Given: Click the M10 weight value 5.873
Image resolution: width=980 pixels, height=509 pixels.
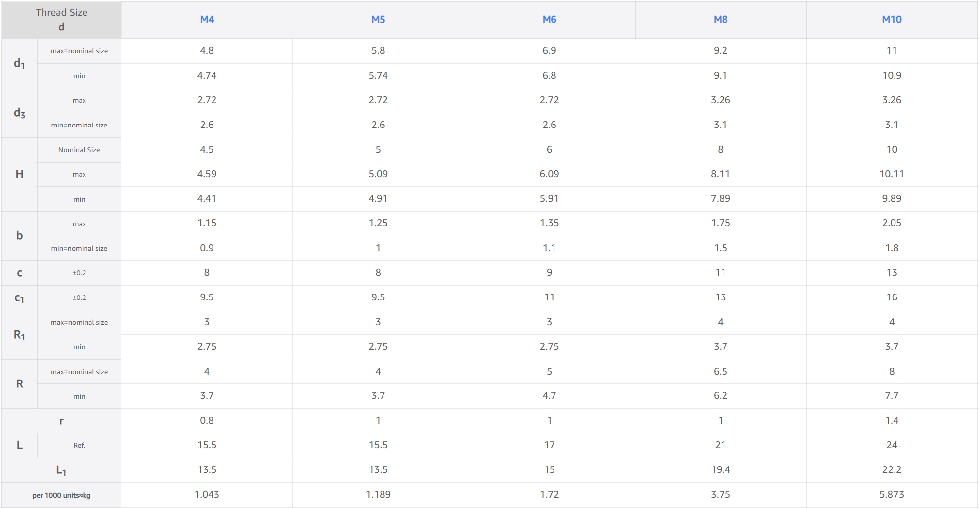Looking at the screenshot, I should [x=892, y=495].
